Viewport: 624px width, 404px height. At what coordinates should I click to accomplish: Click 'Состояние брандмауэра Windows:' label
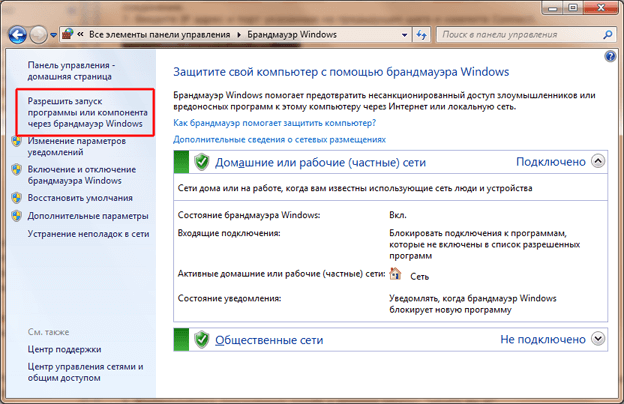tap(249, 215)
